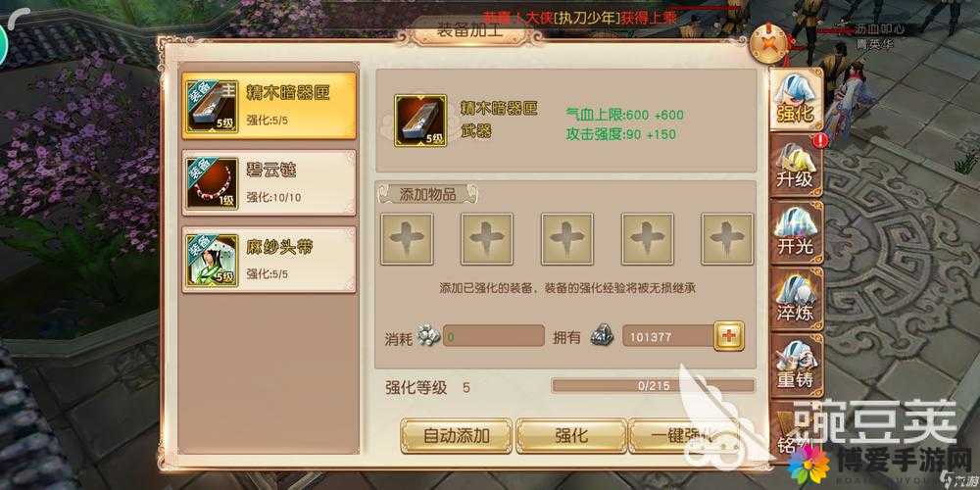980x490 pixels.
Task: Select the 麻纱头带 headband entry
Action: point(269,260)
